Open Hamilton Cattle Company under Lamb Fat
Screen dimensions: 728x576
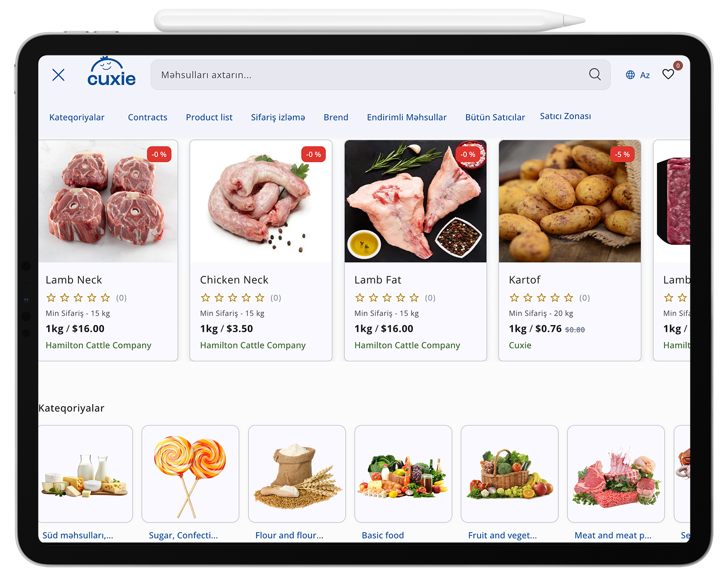click(407, 345)
